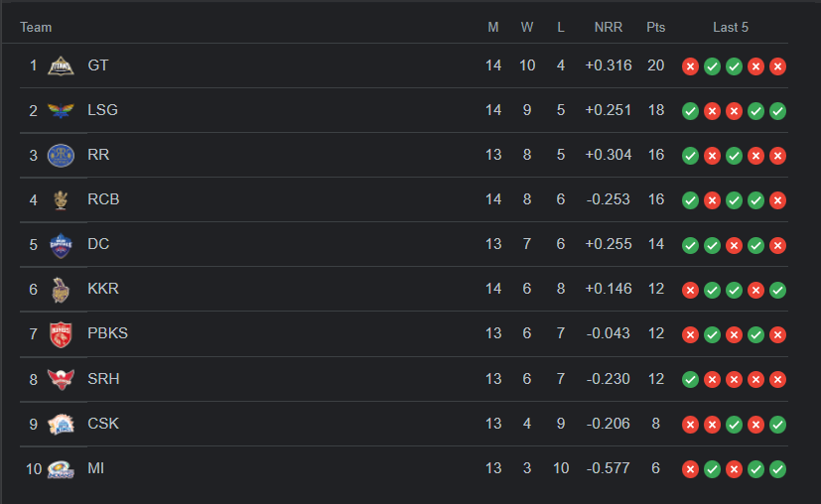
Task: Click the KKR team logo
Action: [62, 289]
